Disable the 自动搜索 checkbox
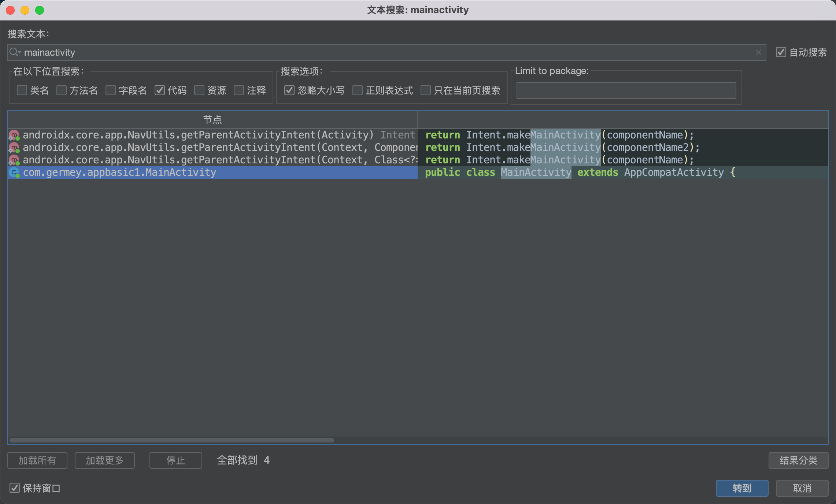The image size is (836, 504). tap(781, 52)
